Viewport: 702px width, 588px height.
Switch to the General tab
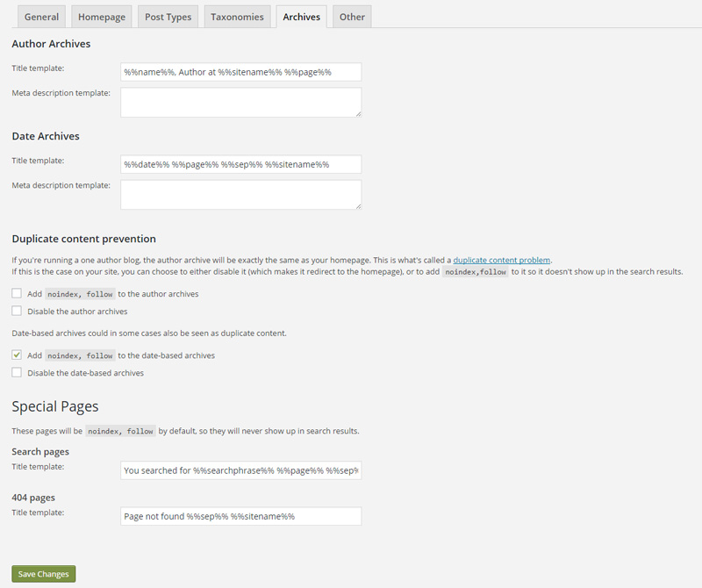tap(40, 16)
